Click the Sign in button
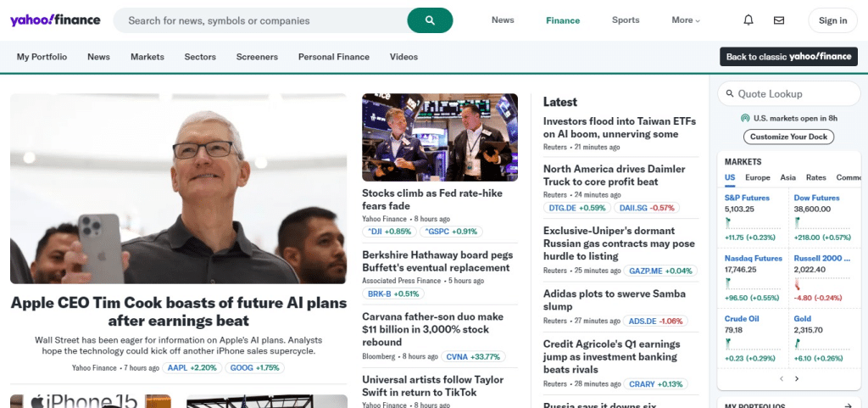 click(x=832, y=20)
